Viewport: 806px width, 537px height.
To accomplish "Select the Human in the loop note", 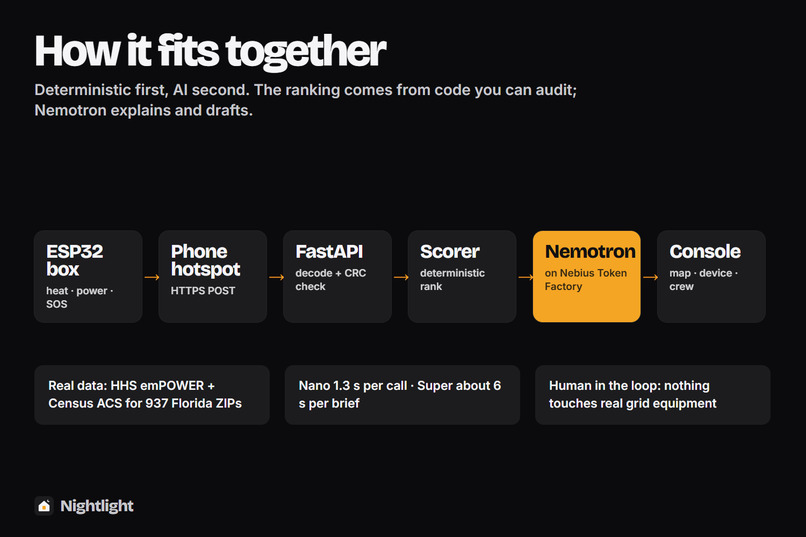I will [x=653, y=395].
